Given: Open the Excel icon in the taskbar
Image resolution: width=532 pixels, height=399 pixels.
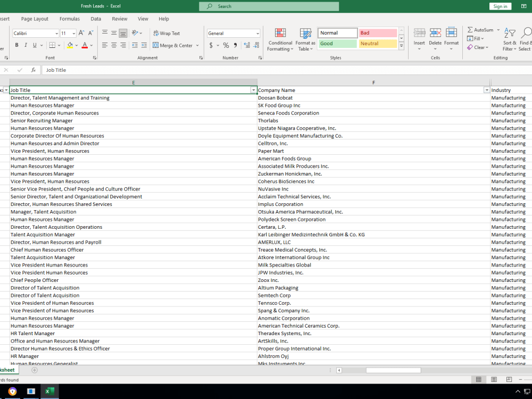Looking at the screenshot, I should click(x=49, y=392).
